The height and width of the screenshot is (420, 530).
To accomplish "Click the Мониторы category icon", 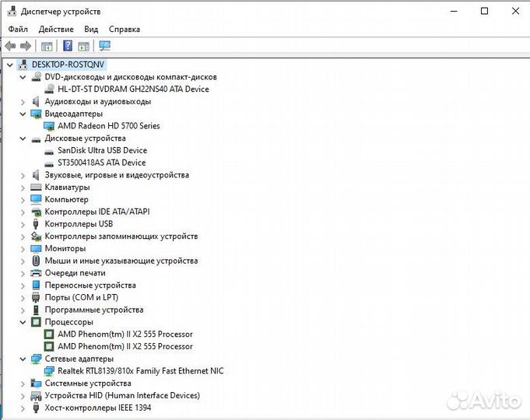I will pyautogui.click(x=36, y=248).
